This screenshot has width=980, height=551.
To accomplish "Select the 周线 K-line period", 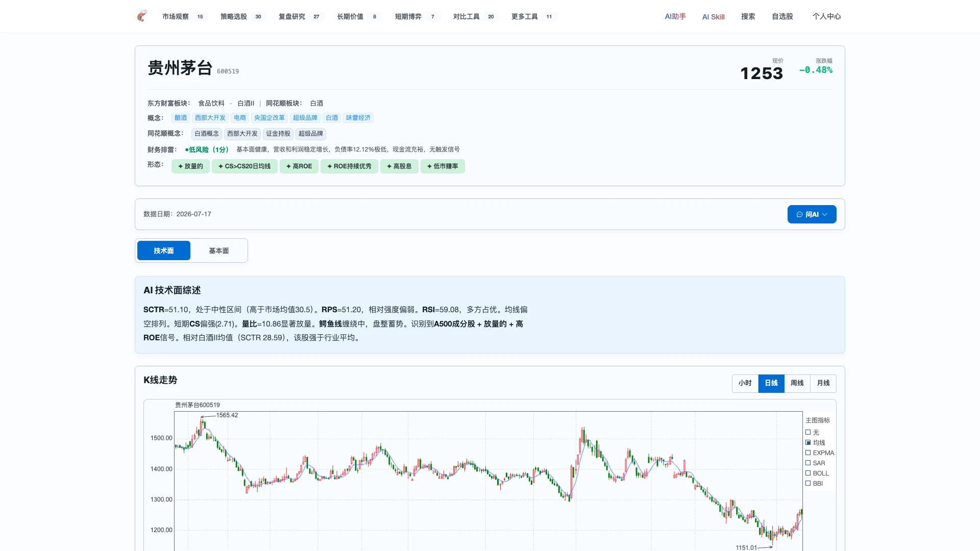I will pyautogui.click(x=797, y=383).
